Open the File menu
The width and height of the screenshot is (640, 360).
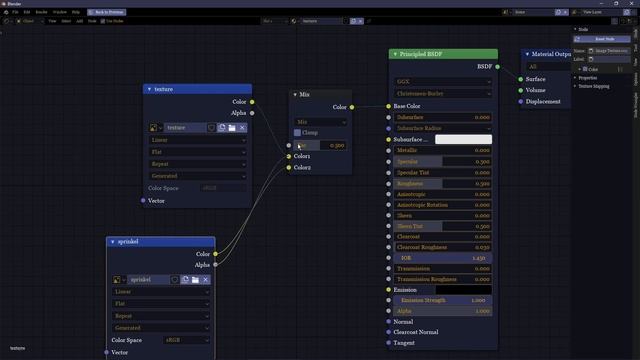point(15,12)
